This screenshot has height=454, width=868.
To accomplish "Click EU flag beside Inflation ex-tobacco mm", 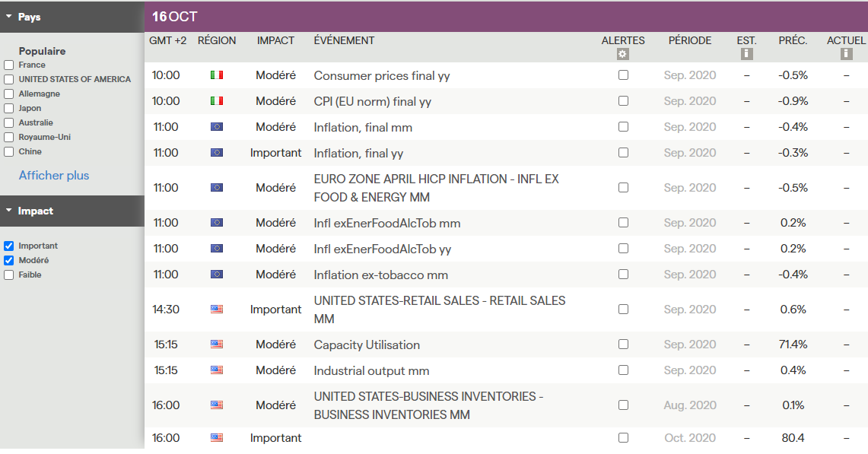I will 217,275.
